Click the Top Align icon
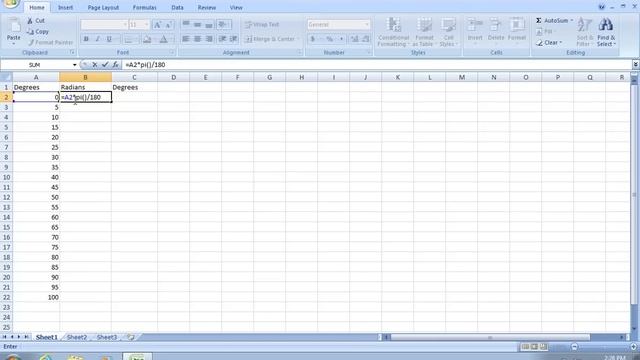640x360 pixels. (186, 24)
